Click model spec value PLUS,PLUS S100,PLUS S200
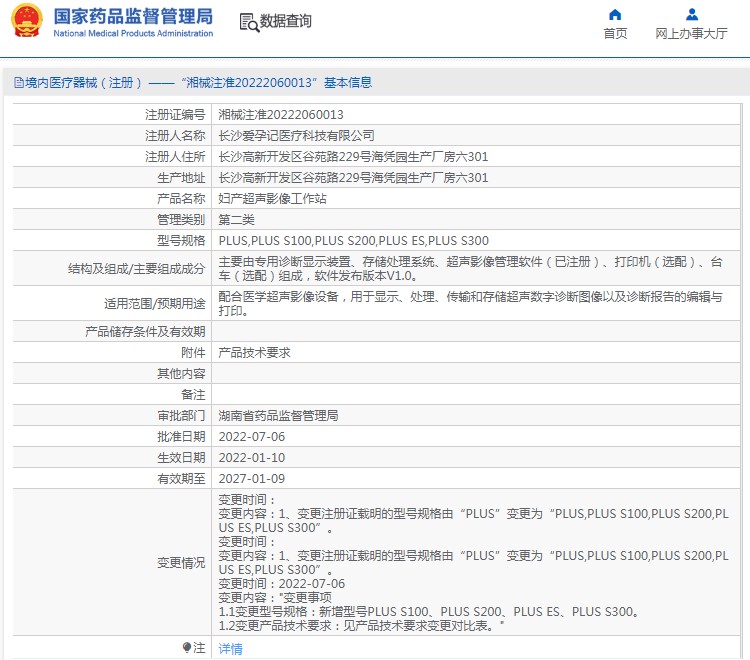The image size is (750, 660). pos(353,241)
